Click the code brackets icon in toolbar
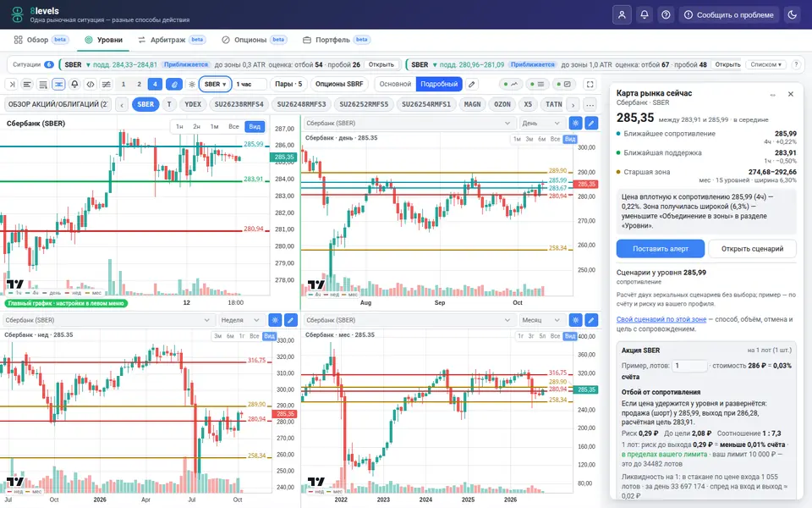 pyautogui.click(x=91, y=84)
